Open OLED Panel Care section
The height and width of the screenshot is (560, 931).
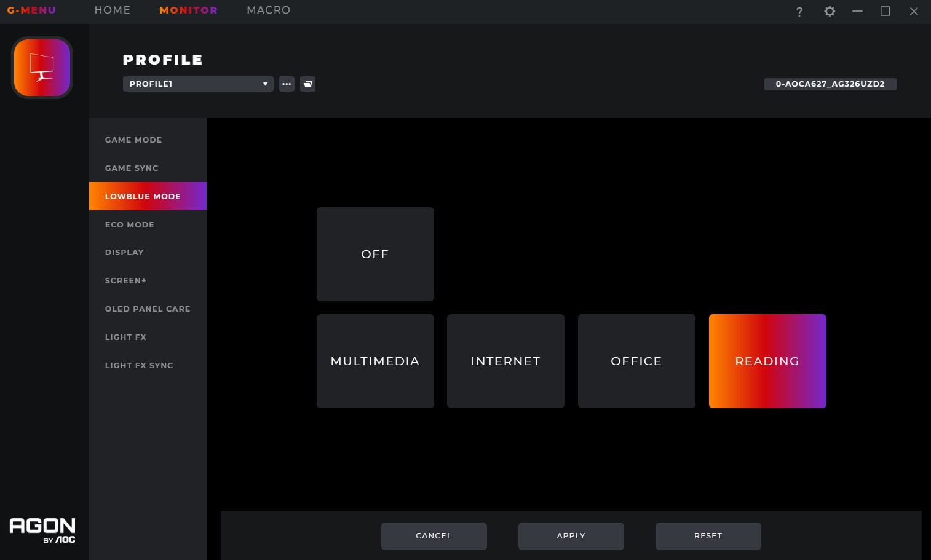click(148, 309)
